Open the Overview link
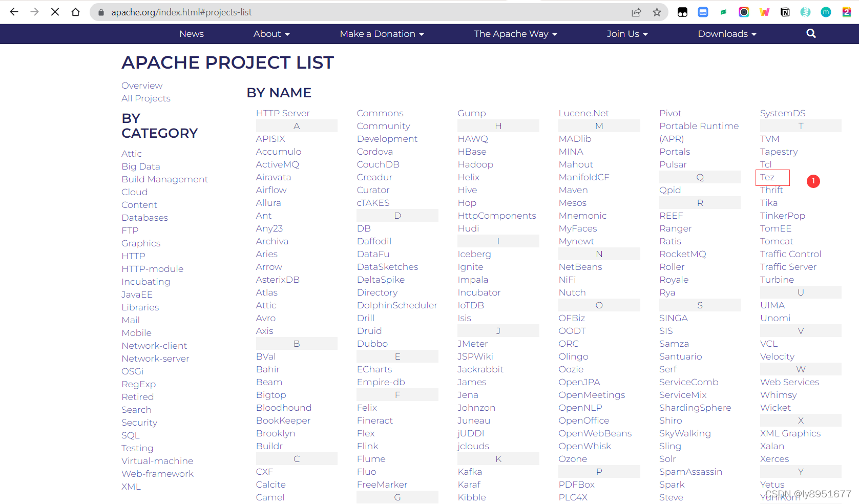 coord(142,86)
